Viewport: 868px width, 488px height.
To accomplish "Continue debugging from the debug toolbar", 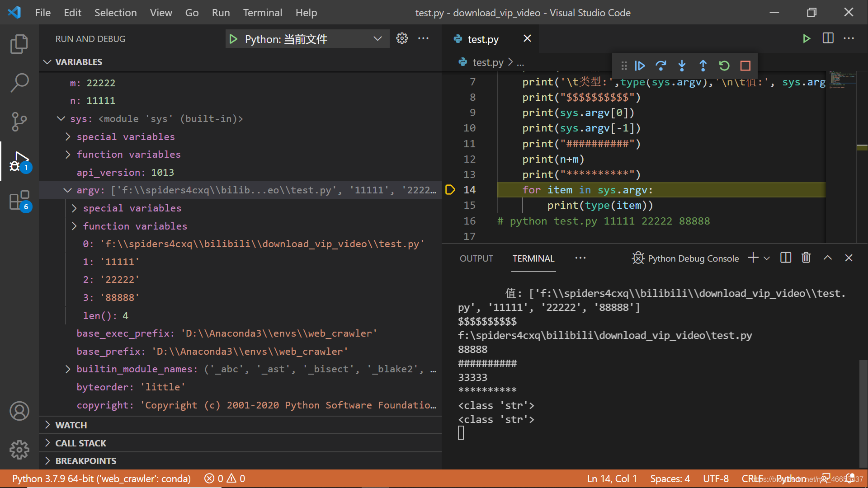I will (x=640, y=66).
